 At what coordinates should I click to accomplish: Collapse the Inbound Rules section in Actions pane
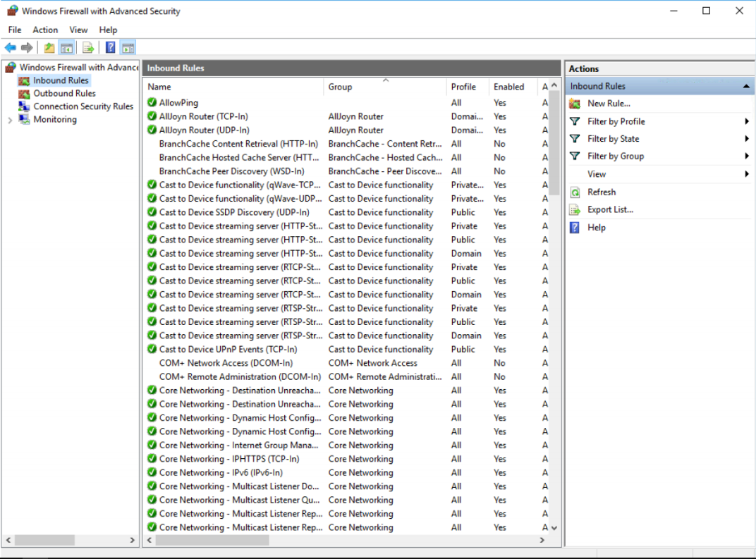(x=746, y=86)
